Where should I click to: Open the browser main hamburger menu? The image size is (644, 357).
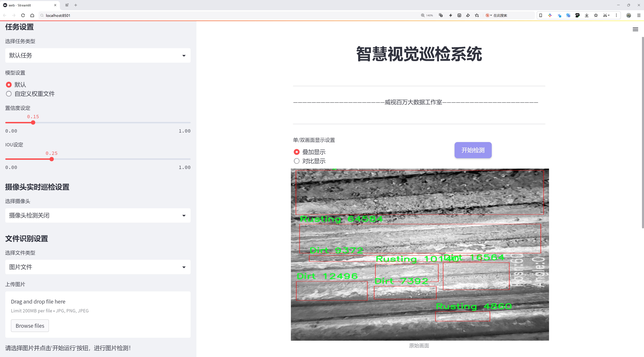tap(639, 15)
